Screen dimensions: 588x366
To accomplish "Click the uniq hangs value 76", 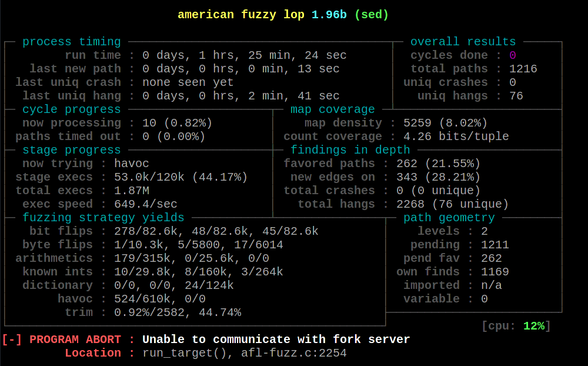I will point(516,96).
